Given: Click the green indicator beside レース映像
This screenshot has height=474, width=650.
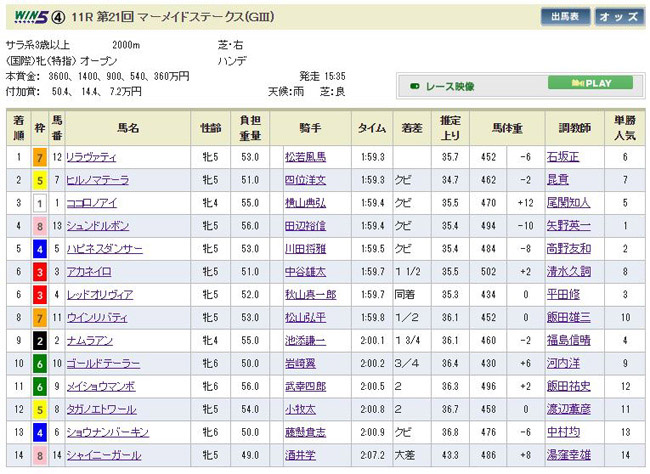Looking at the screenshot, I should pyautogui.click(x=414, y=86).
